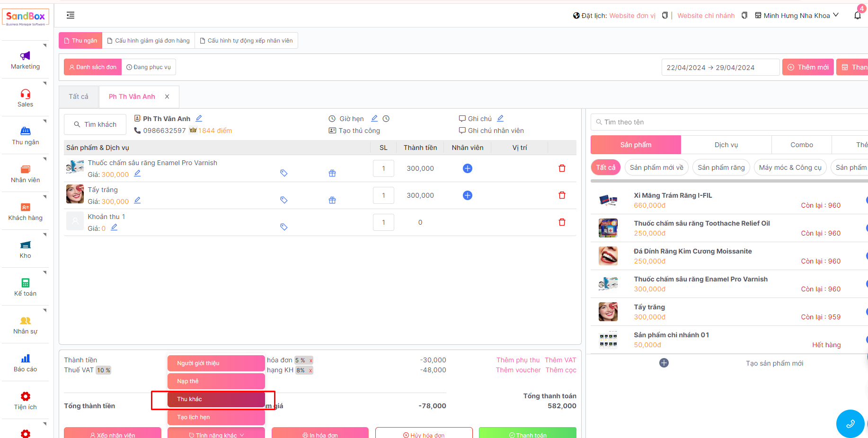Edit customer name Ph Th Vân Anh pencil icon
The width and height of the screenshot is (868, 438).
point(199,118)
